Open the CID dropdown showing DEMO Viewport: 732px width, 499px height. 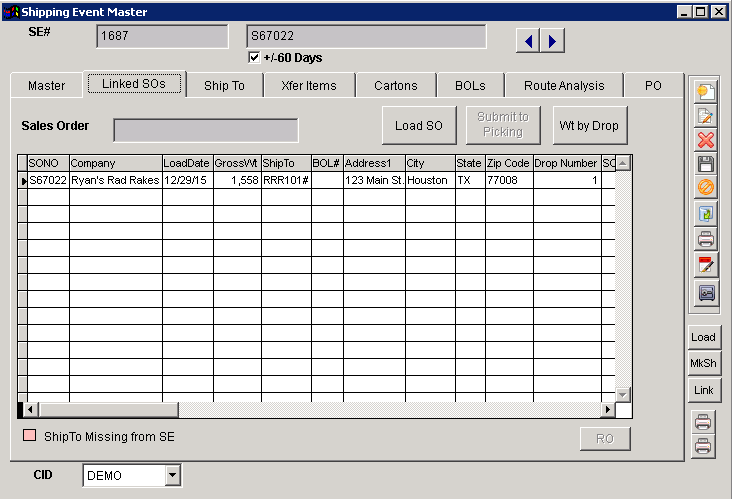[172, 475]
